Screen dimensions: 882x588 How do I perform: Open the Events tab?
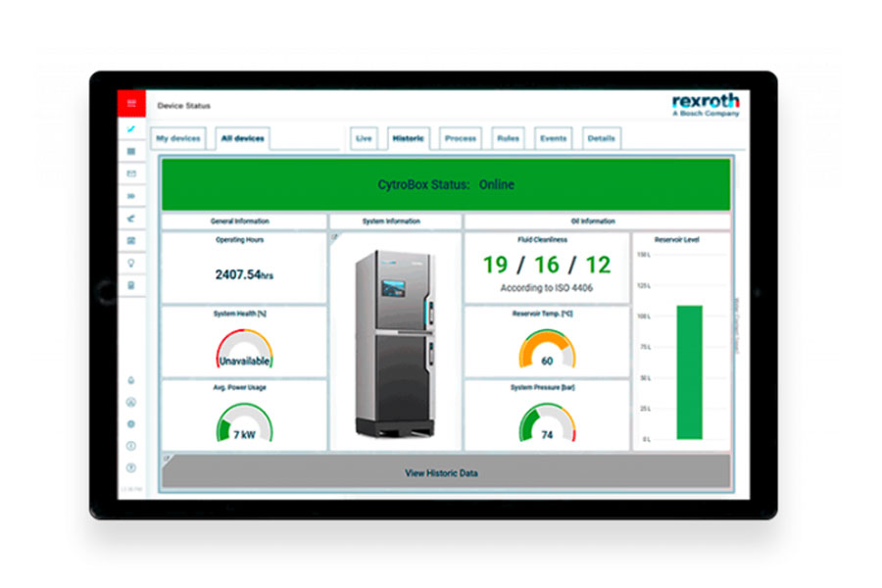(554, 138)
